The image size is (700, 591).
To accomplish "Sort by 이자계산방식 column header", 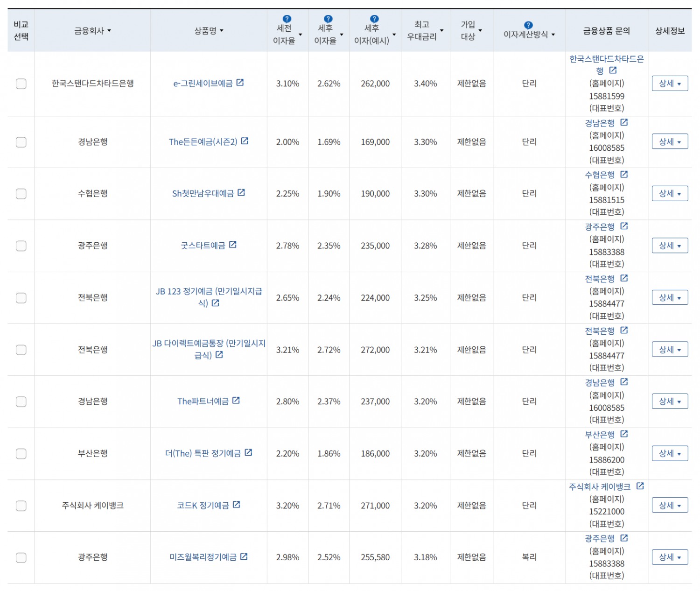I will (x=529, y=35).
